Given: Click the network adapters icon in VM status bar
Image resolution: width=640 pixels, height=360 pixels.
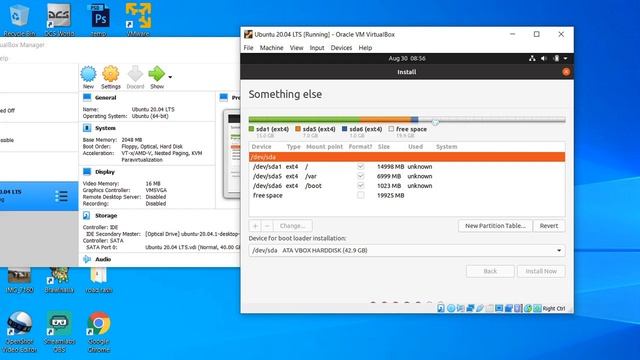Looking at the screenshot, I should 470,308.
